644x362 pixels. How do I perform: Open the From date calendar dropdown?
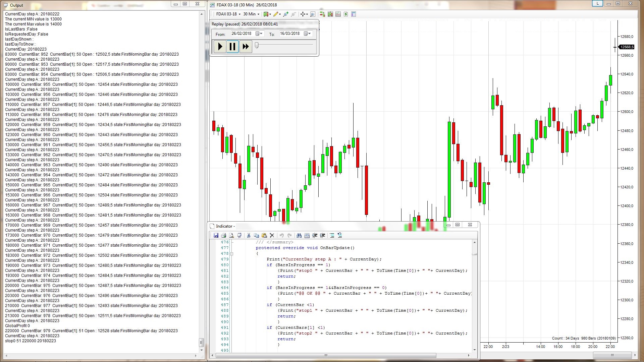259,34
